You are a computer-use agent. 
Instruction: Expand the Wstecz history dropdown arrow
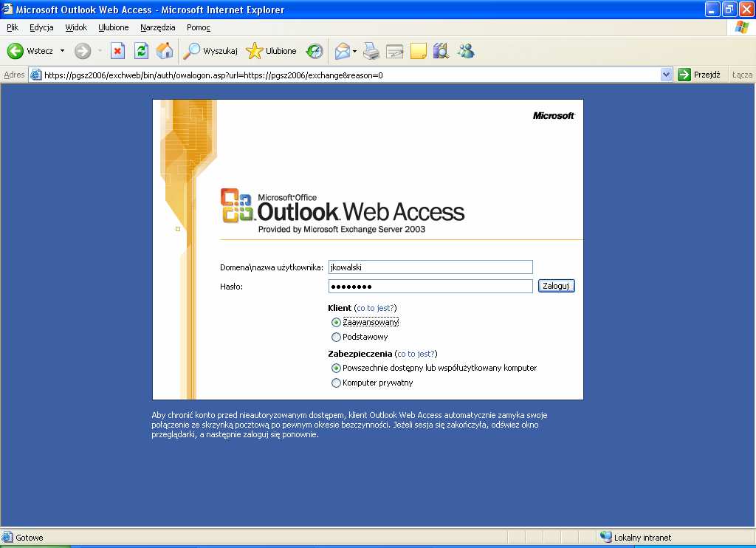pos(62,51)
